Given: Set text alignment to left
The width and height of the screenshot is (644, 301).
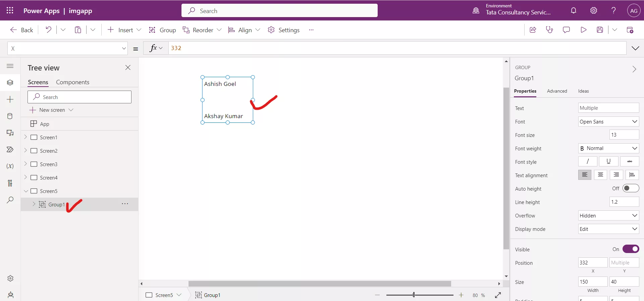Looking at the screenshot, I should [585, 175].
